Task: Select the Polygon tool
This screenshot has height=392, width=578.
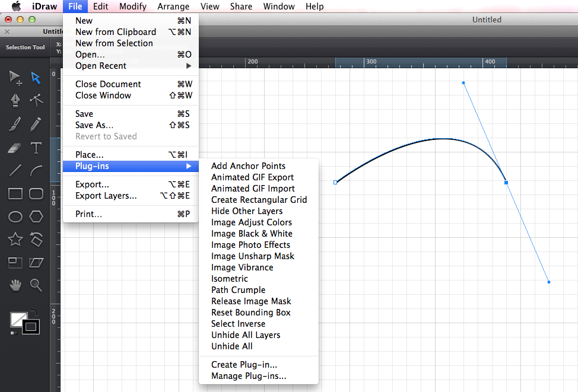Action: click(36, 216)
